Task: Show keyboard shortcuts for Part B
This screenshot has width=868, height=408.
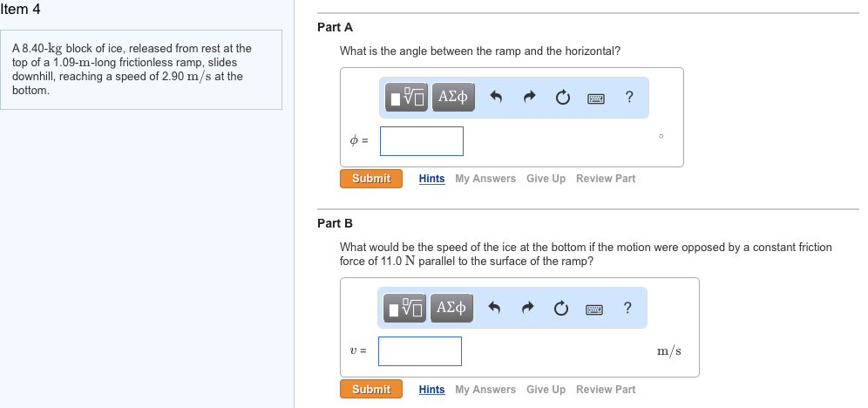Action: click(594, 308)
